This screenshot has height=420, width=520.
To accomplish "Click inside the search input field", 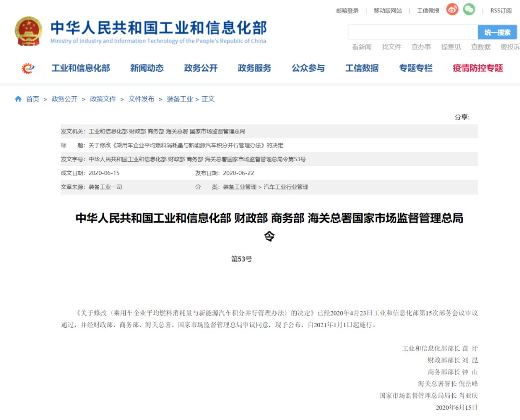I will tap(413, 32).
